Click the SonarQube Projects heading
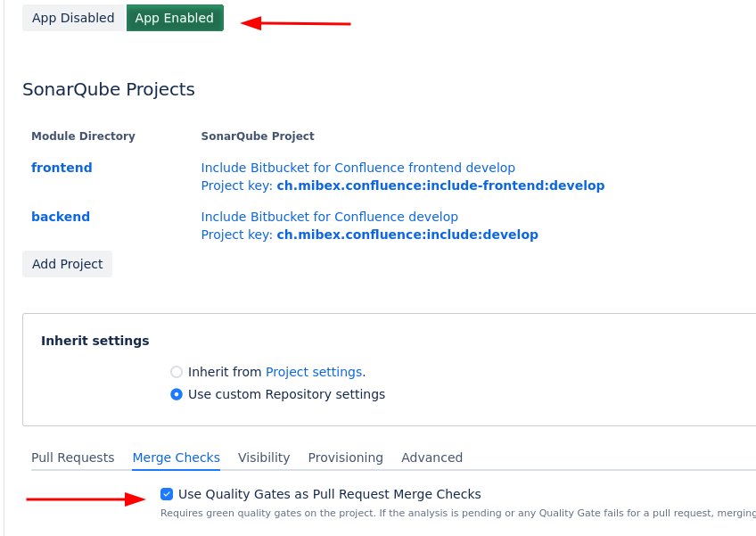This screenshot has width=756, height=536. coord(109,89)
